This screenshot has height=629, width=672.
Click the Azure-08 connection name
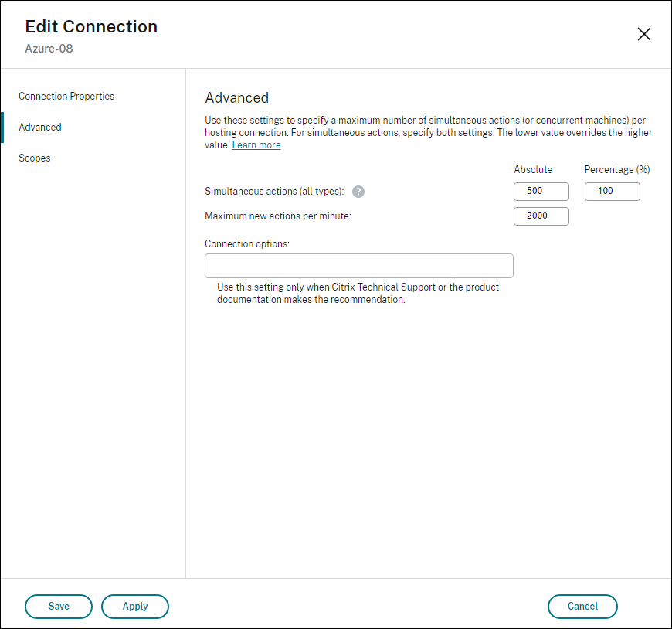pyautogui.click(x=48, y=48)
